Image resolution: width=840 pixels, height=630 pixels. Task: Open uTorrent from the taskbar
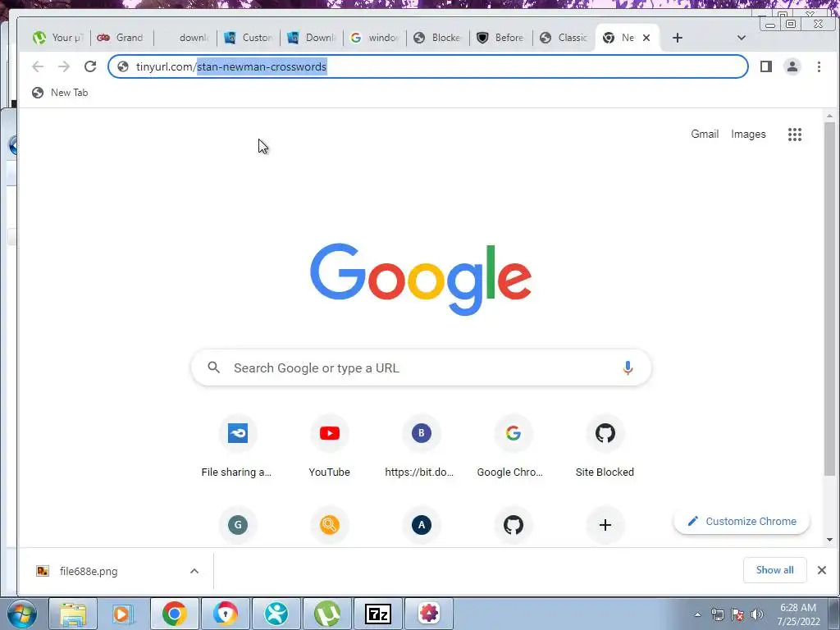click(x=327, y=614)
